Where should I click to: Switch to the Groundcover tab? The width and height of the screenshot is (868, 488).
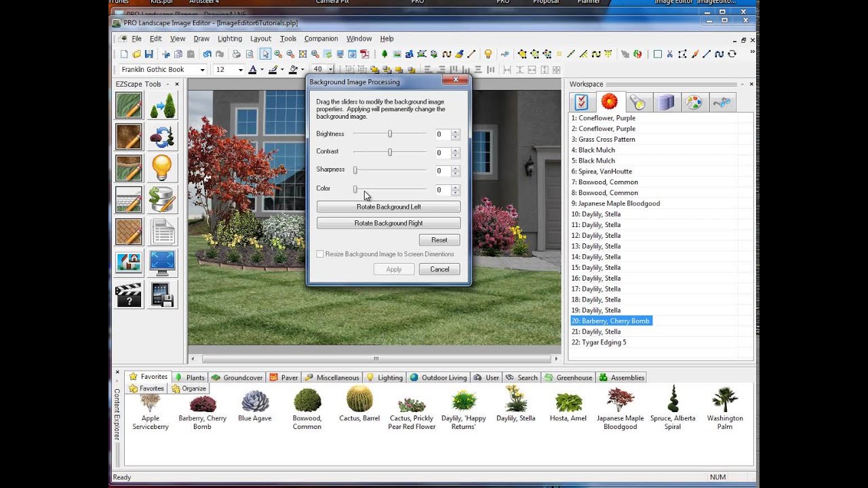(x=237, y=378)
